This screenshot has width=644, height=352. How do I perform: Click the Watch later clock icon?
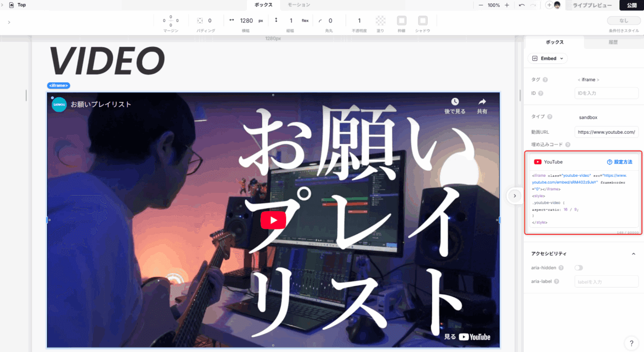455,102
